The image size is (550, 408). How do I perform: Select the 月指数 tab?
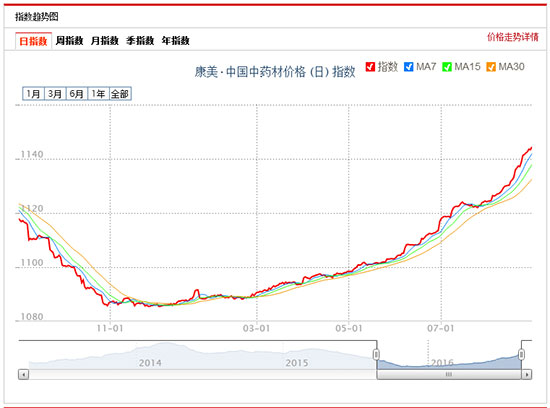(105, 41)
